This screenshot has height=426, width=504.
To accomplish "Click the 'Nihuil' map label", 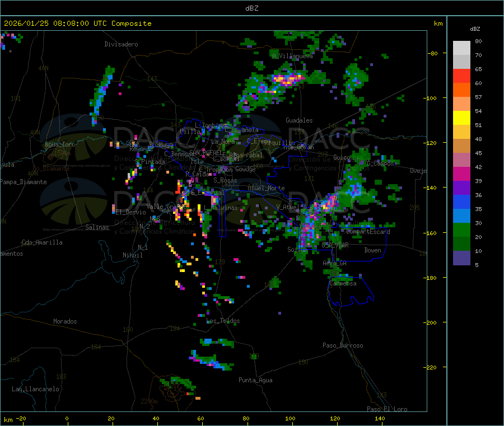I will 133,255.
